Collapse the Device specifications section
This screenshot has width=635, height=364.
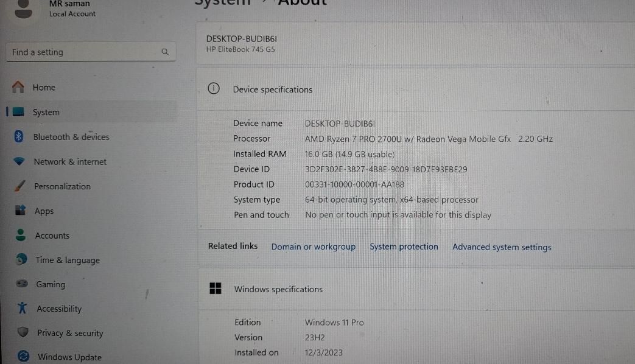pos(416,89)
